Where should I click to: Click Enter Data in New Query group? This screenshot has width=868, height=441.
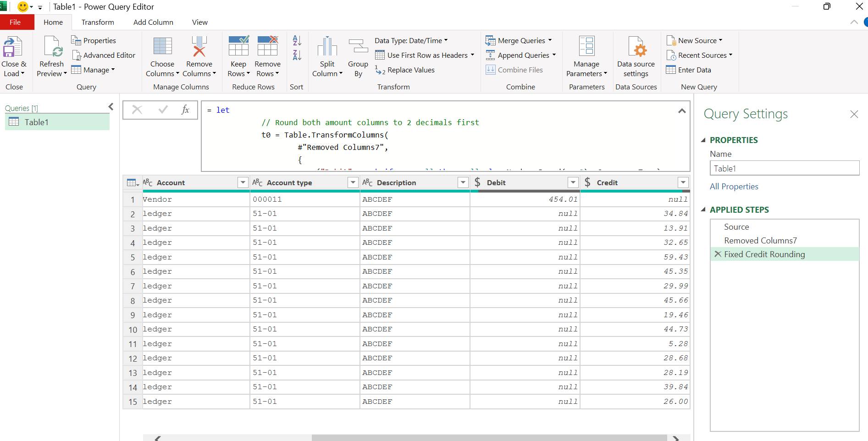[689, 70]
